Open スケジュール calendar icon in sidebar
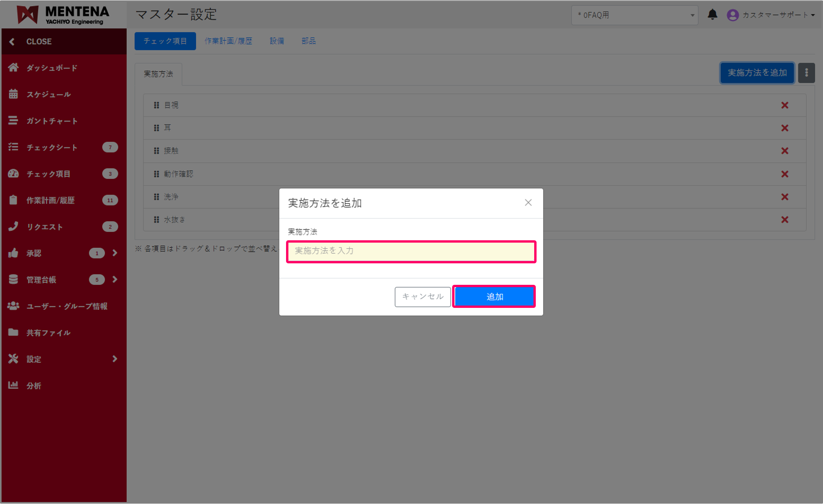This screenshot has height=504, width=823. (13, 94)
